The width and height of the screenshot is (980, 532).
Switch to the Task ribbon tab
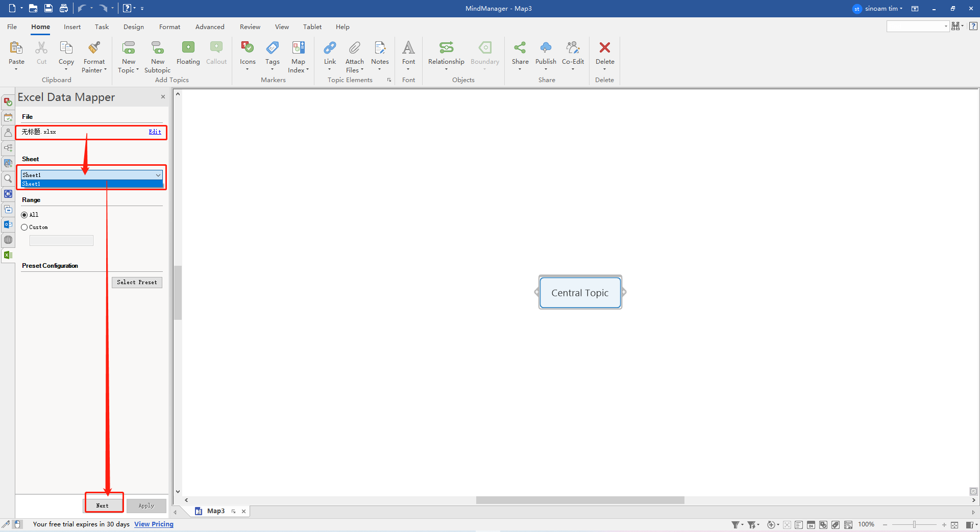(102, 27)
